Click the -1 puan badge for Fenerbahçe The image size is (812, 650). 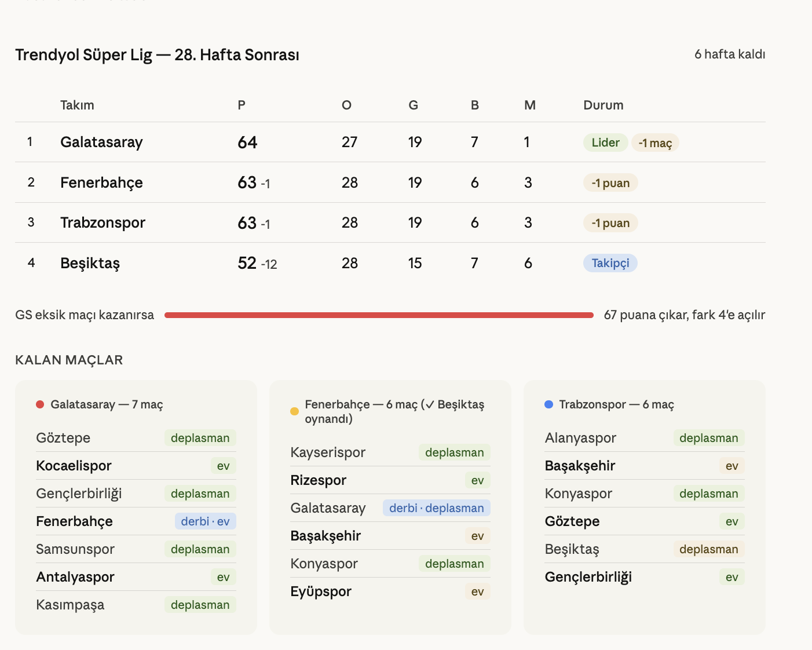tap(610, 183)
